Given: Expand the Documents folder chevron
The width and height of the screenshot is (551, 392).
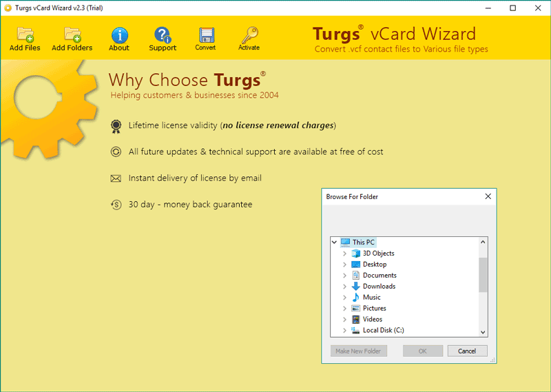Looking at the screenshot, I should [x=345, y=276].
